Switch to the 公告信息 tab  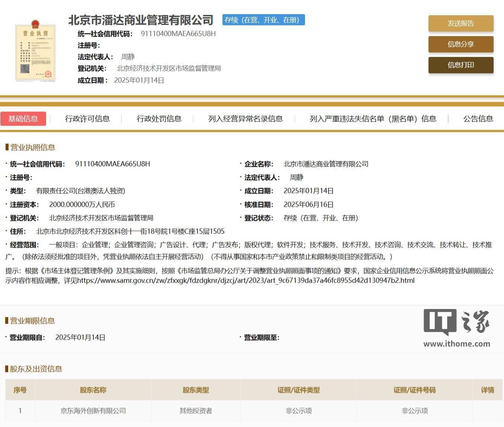(478, 119)
